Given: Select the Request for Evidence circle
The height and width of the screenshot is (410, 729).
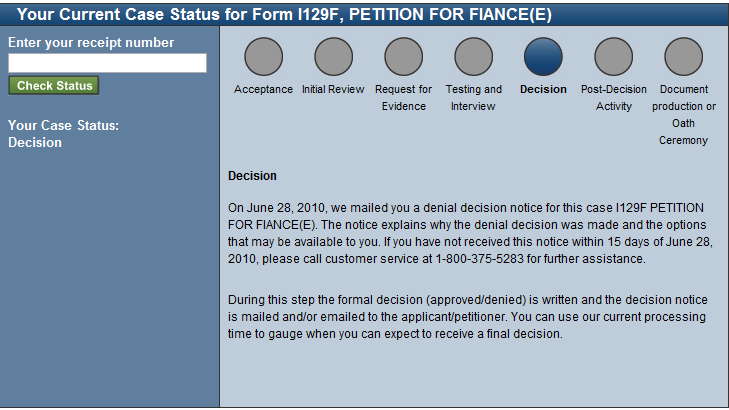Looking at the screenshot, I should pos(403,57).
